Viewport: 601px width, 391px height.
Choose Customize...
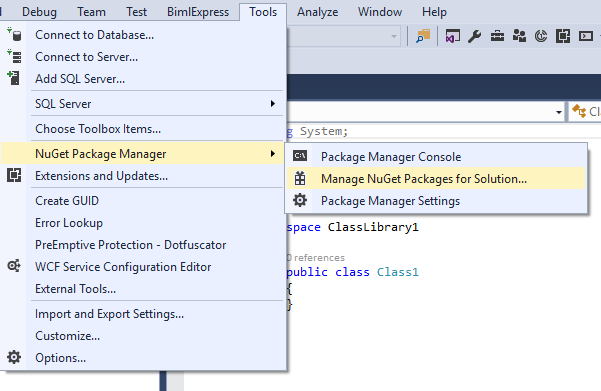click(x=143, y=335)
